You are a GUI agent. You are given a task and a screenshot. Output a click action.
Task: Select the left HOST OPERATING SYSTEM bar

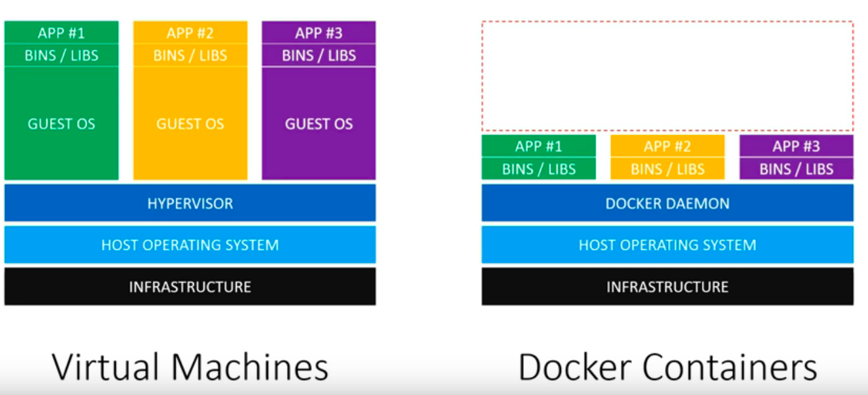click(189, 245)
